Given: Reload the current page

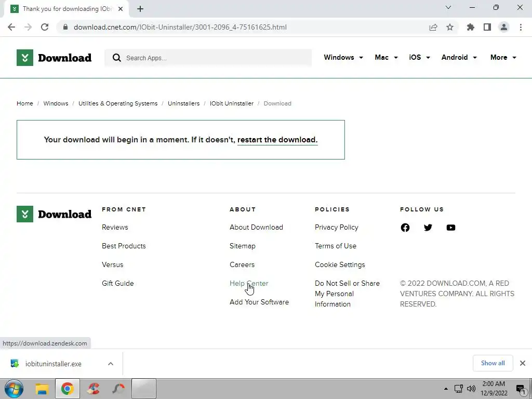Looking at the screenshot, I should click(45, 27).
